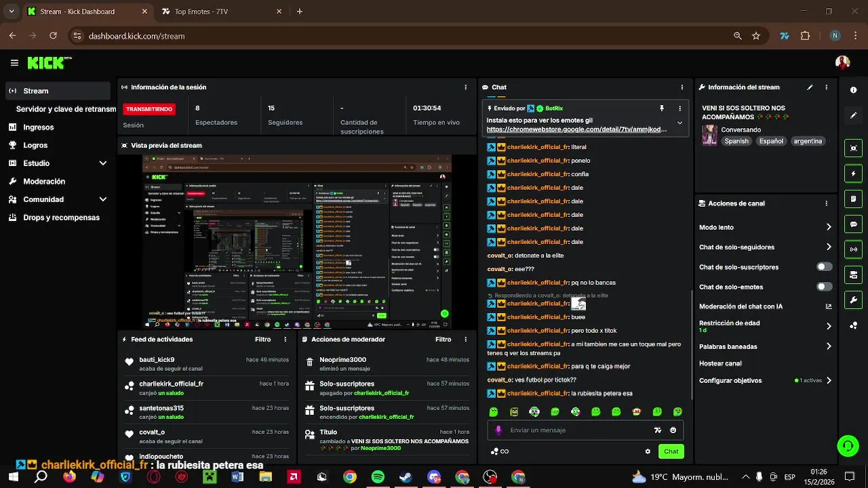The image size is (868, 488).
Task: Click the green headset support button
Action: (x=848, y=445)
